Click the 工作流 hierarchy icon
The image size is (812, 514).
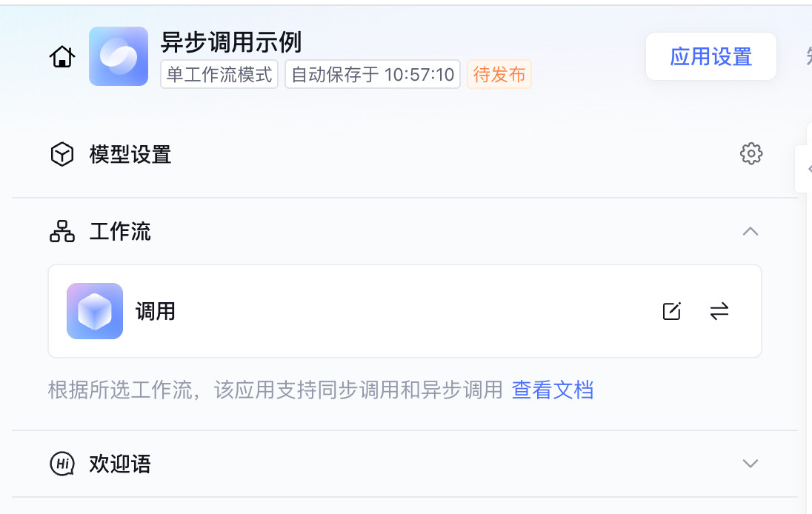(x=62, y=232)
